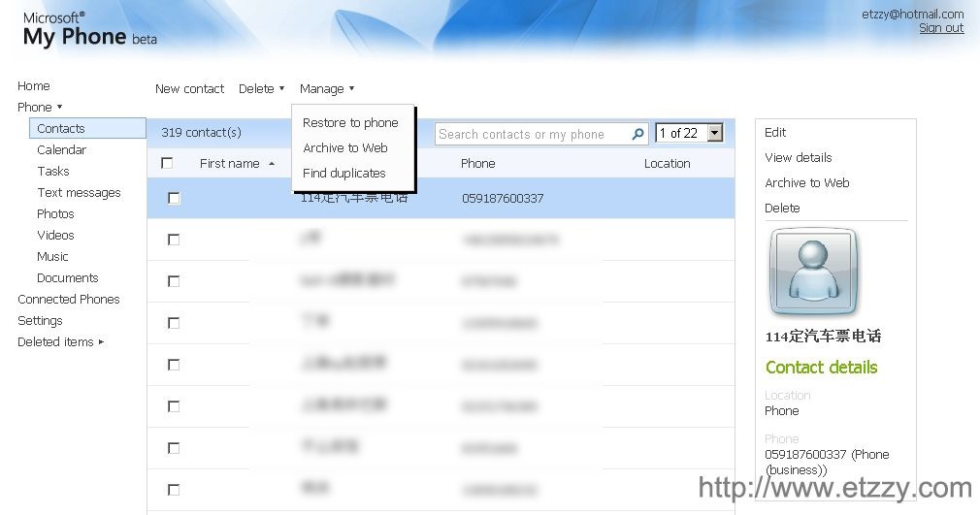Check the seventh contact row checkbox
This screenshot has width=980, height=515.
(174, 448)
